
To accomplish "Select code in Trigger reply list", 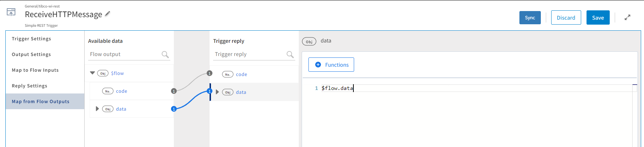I will tap(241, 74).
